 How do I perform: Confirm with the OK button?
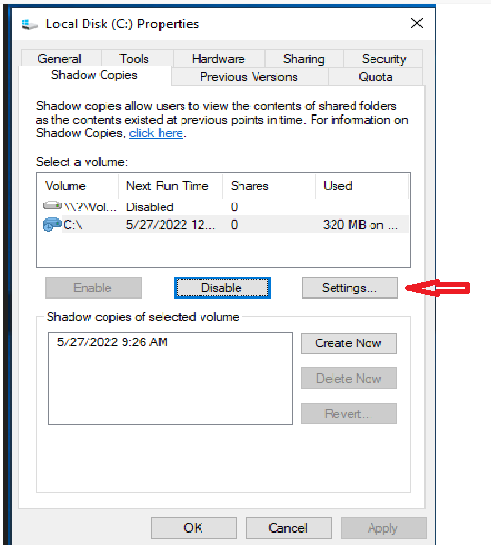coord(194,528)
